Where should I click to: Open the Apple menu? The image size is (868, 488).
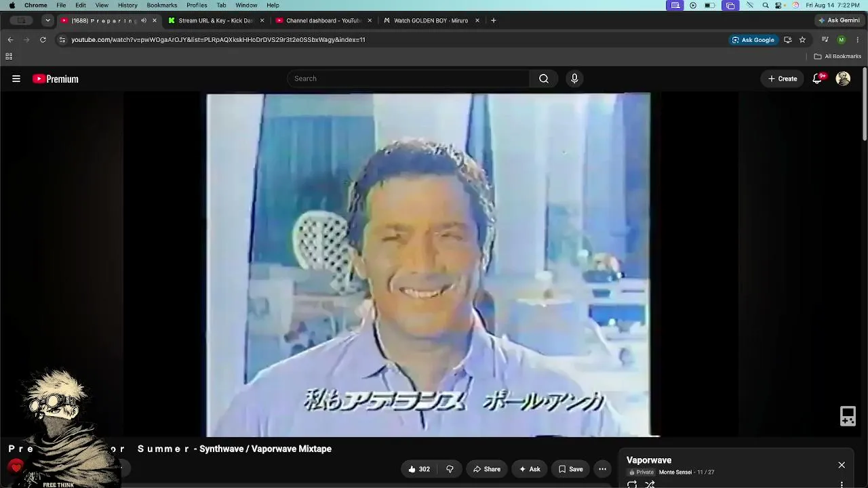click(12, 5)
